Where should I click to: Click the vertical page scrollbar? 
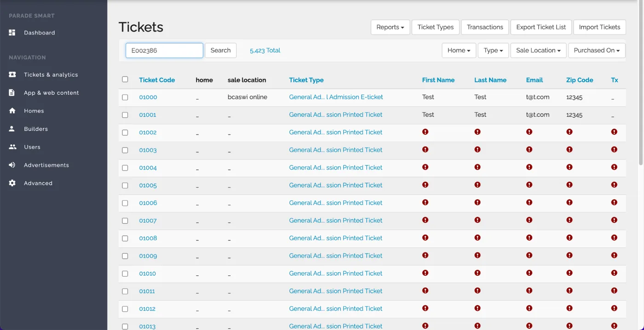tap(641, 83)
